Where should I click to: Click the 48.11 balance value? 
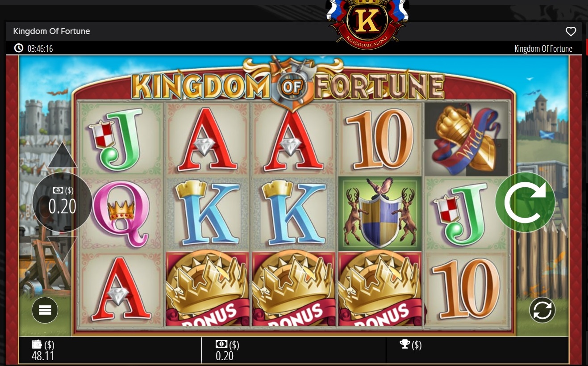tap(43, 356)
